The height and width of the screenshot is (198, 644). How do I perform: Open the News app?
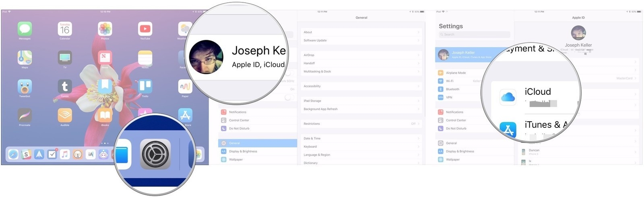[x=105, y=58]
